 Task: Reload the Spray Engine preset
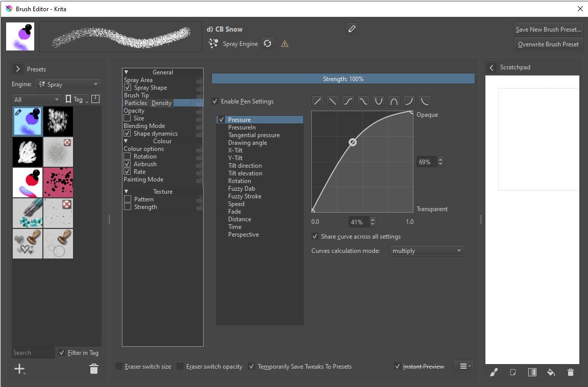[x=267, y=43]
